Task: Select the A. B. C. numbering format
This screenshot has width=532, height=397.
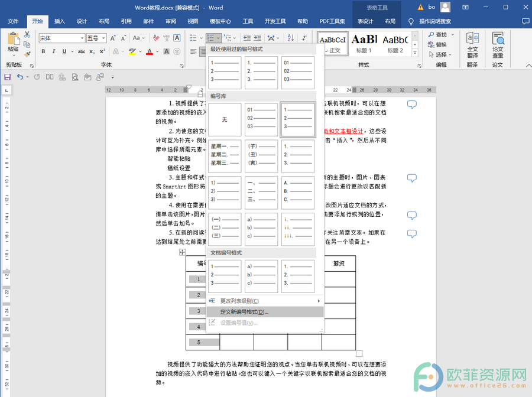Action: (298, 193)
